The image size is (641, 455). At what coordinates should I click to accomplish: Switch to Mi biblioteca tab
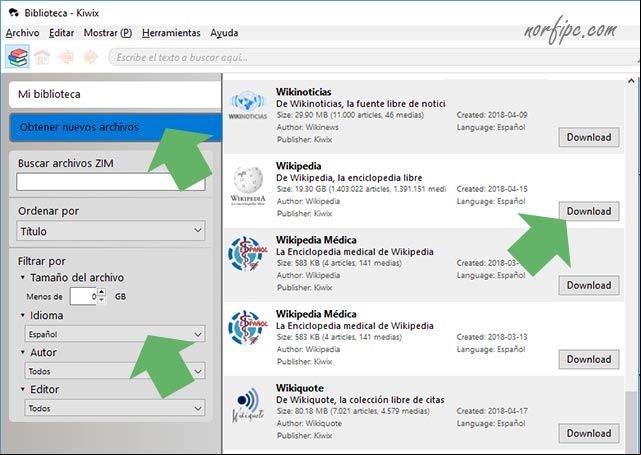point(115,94)
